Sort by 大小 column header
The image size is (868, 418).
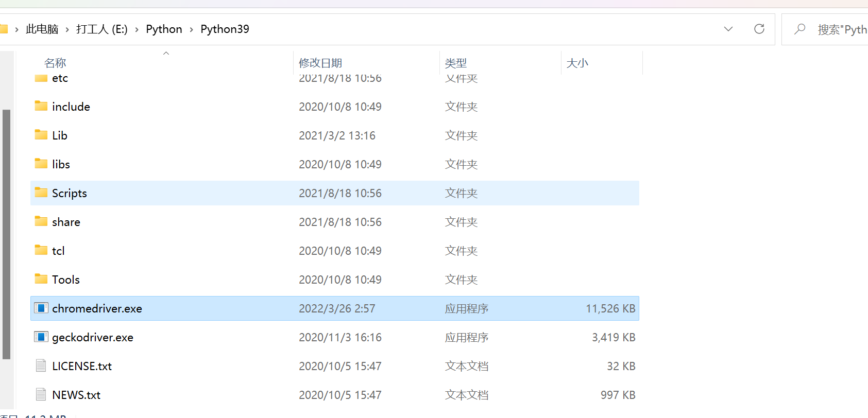coord(577,63)
